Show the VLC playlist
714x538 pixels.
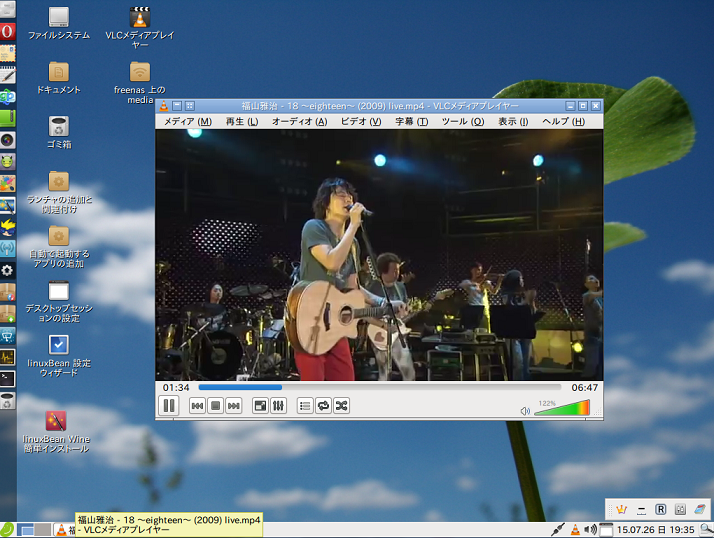(x=305, y=405)
